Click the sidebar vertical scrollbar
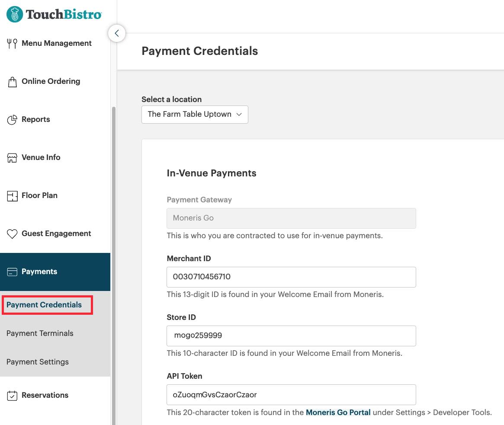This screenshot has height=425, width=504. [114, 259]
